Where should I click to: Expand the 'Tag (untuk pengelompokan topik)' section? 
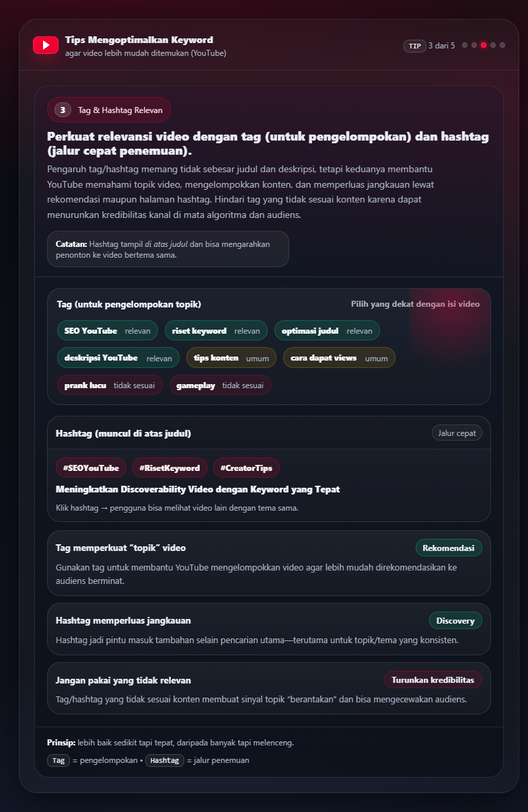(128, 304)
